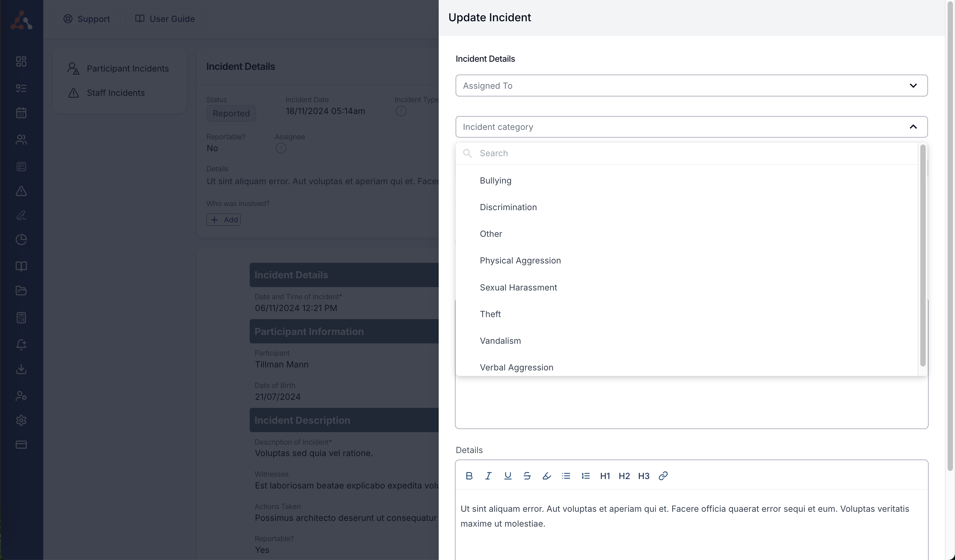
Task: Open the download icon in sidebar
Action: coord(21,369)
